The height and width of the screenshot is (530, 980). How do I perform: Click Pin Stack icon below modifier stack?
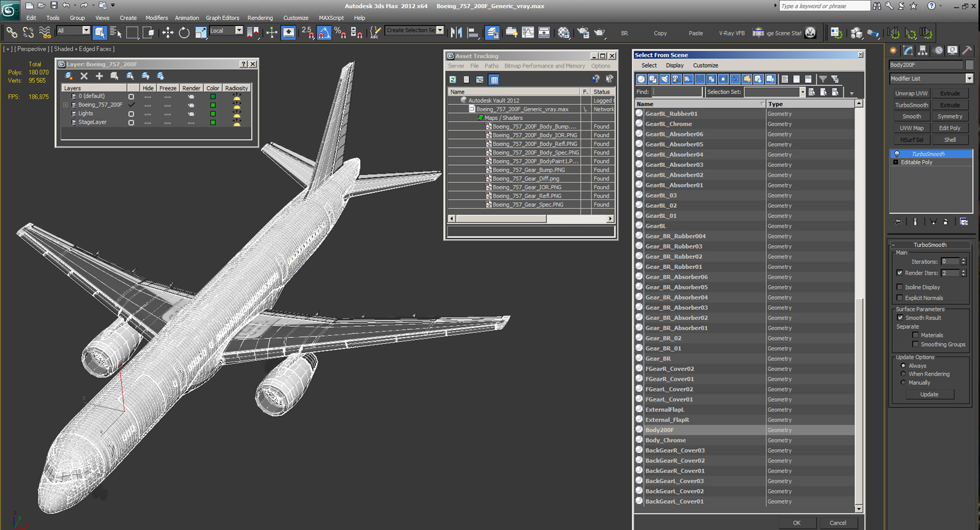898,222
